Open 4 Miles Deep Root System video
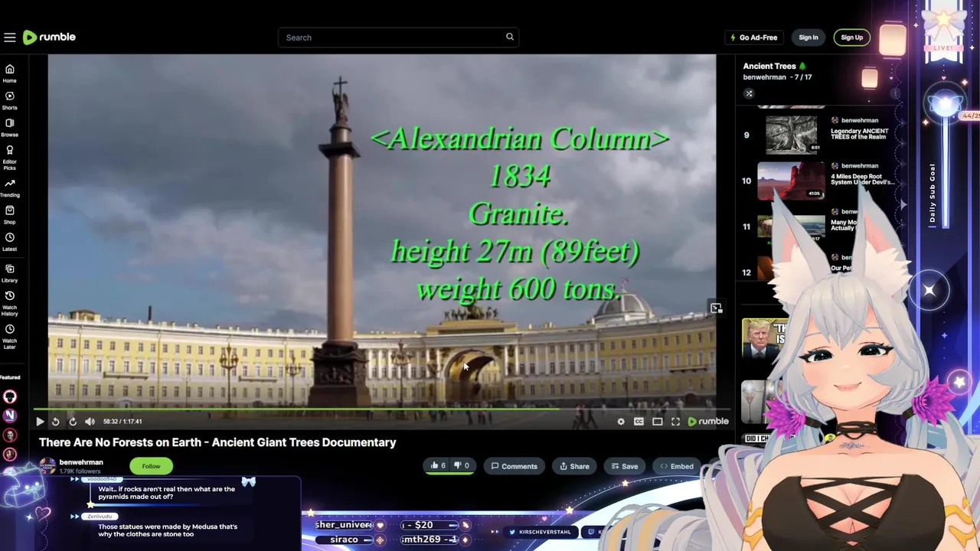 click(x=862, y=179)
